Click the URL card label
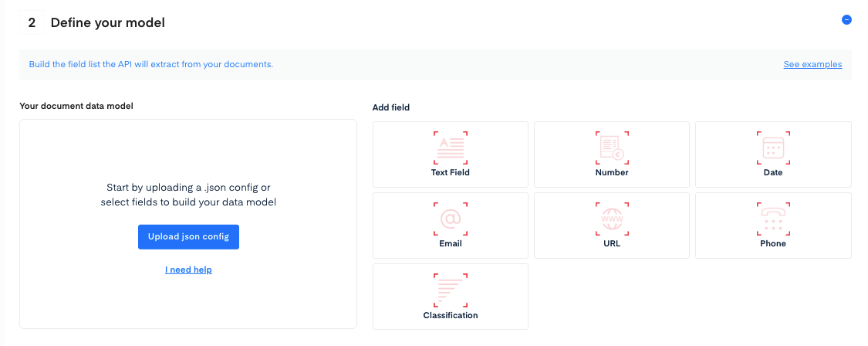 pyautogui.click(x=612, y=243)
